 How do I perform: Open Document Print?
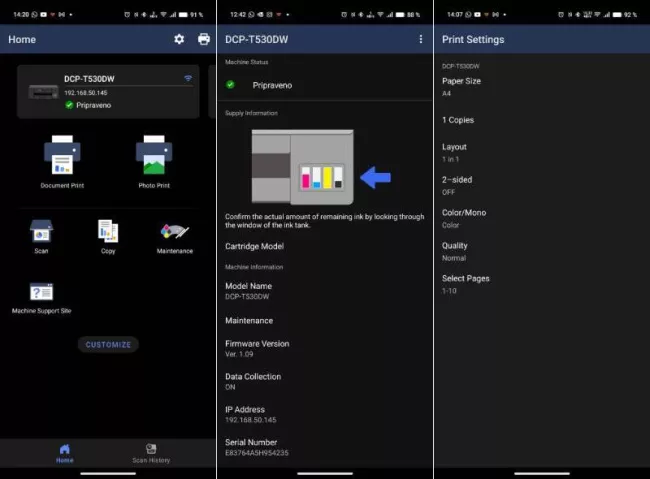62,162
